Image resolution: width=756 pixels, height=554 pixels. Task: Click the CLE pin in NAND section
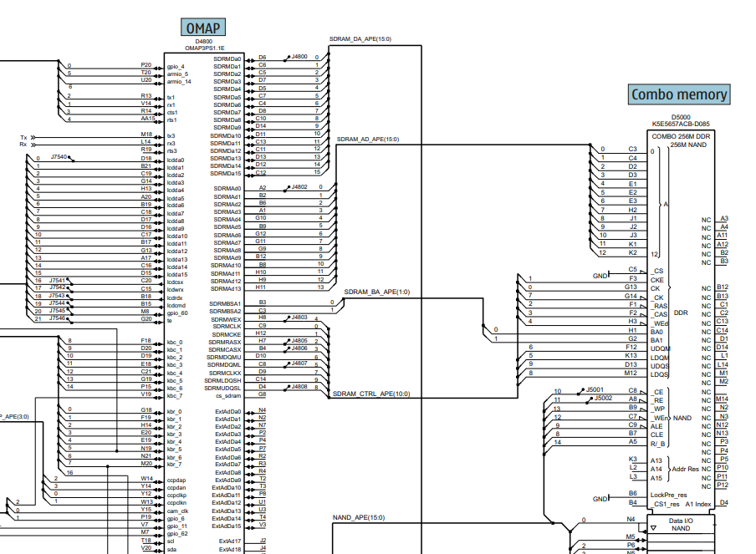(x=656, y=435)
